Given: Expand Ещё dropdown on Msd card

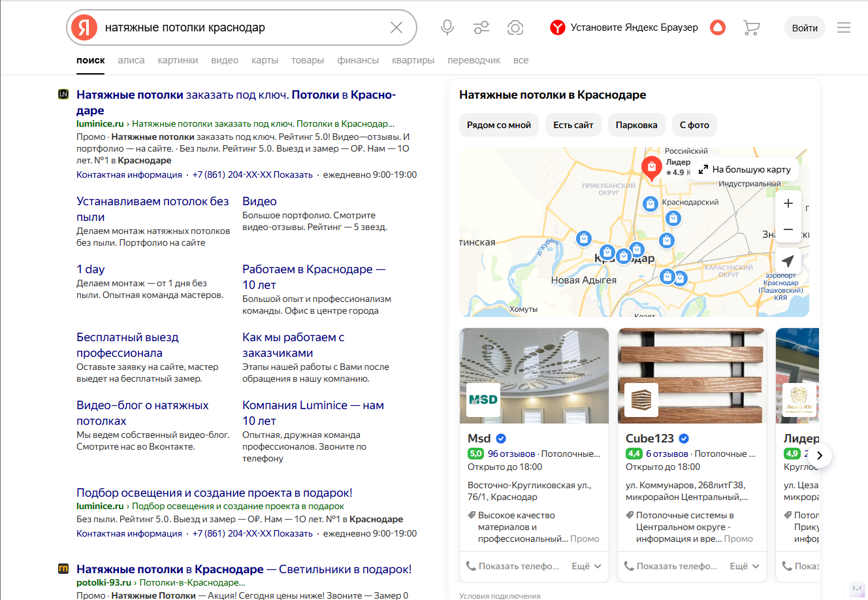Looking at the screenshot, I should click(x=587, y=566).
